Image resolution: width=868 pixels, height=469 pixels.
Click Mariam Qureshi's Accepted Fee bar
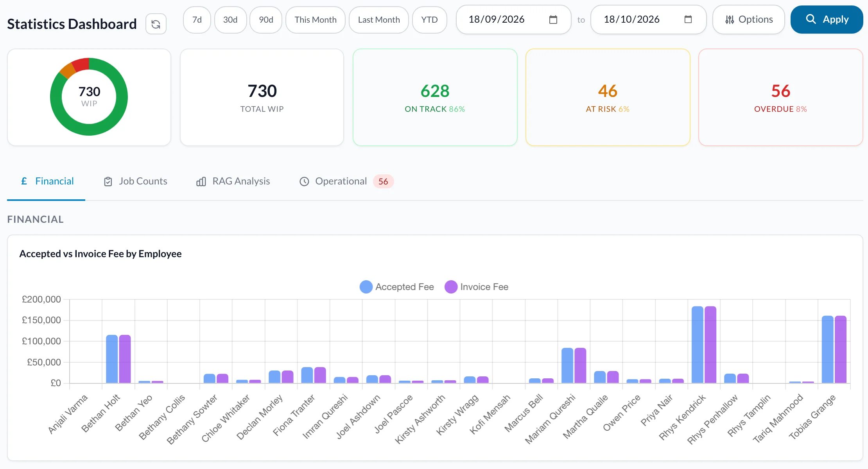tap(567, 365)
